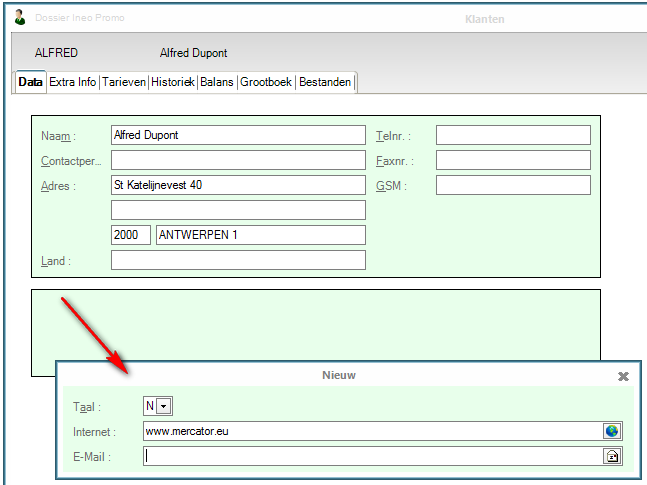Select the Historiek tab
647x485 pixels.
pos(172,82)
